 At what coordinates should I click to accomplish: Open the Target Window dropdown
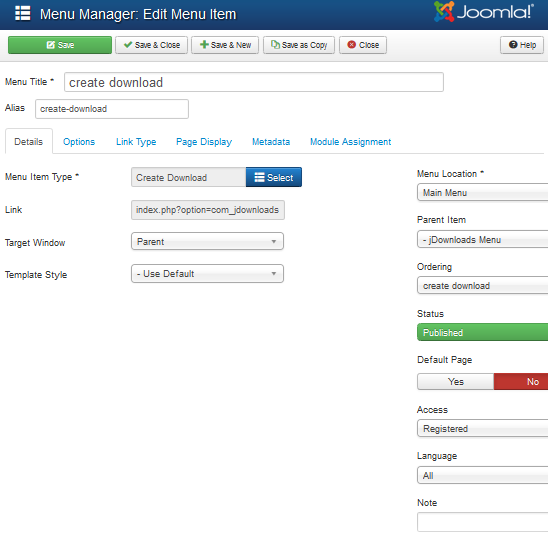[x=207, y=241]
